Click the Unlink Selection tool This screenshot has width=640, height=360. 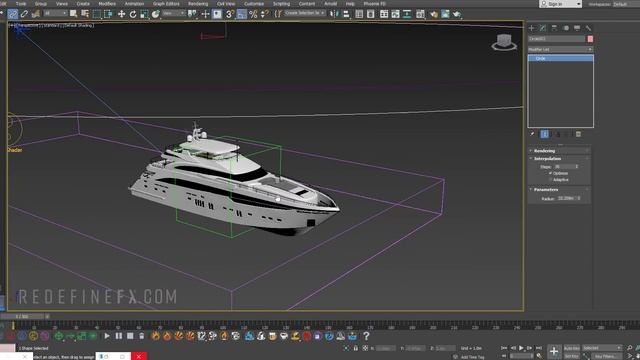pyautogui.click(x=24, y=14)
